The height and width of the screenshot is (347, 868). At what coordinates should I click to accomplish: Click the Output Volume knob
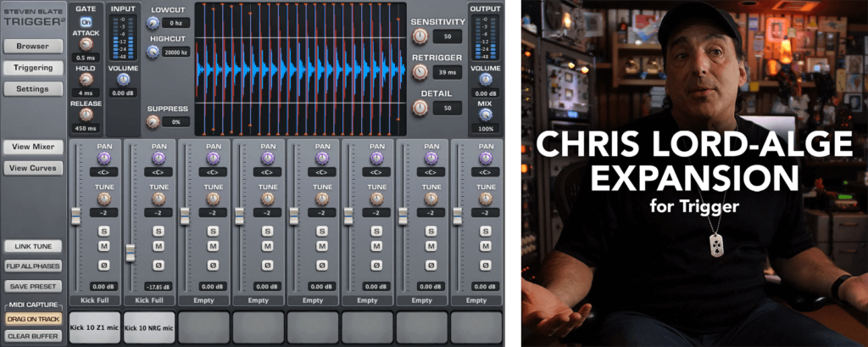(486, 80)
